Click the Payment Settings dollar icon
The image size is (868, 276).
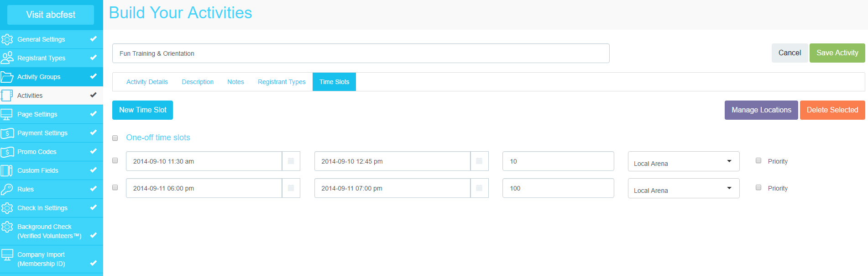pyautogui.click(x=7, y=133)
